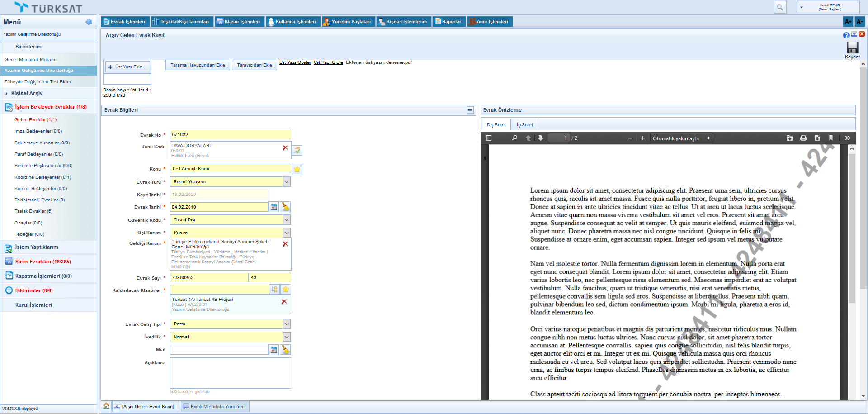Collapse the Evrak Bilgileri section

point(470,110)
